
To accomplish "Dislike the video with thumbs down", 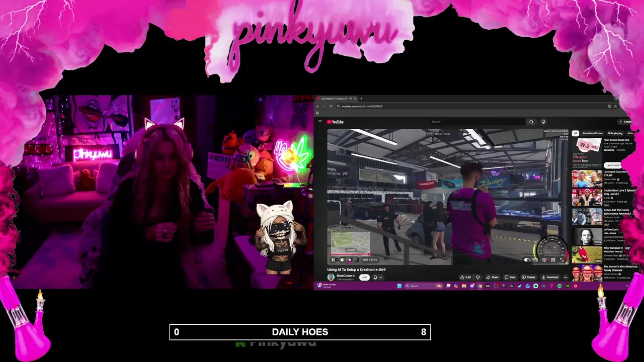I will point(478,277).
